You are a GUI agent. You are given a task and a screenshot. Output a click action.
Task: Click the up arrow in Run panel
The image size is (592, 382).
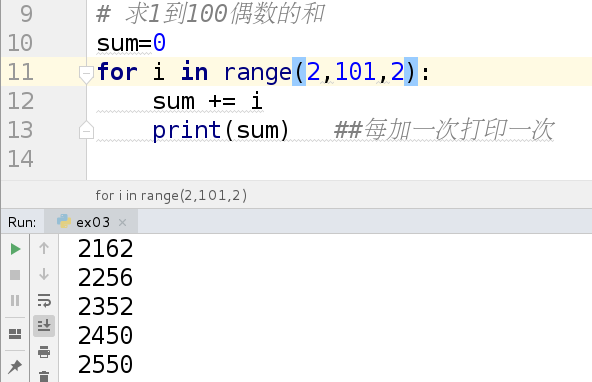[44, 248]
